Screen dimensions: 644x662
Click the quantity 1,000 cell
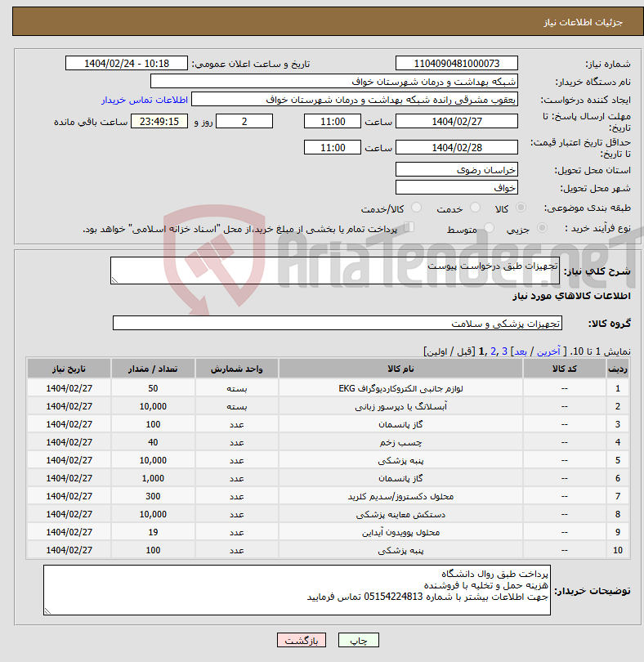pos(153,478)
